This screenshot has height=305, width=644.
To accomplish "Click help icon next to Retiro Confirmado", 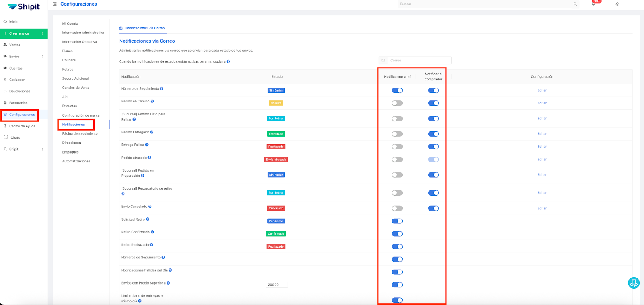I will (152, 232).
